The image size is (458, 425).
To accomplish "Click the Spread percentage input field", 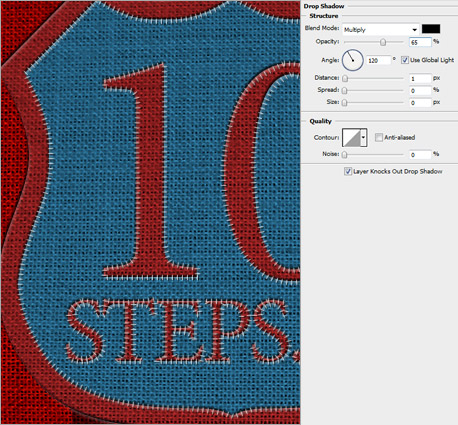I will [420, 91].
